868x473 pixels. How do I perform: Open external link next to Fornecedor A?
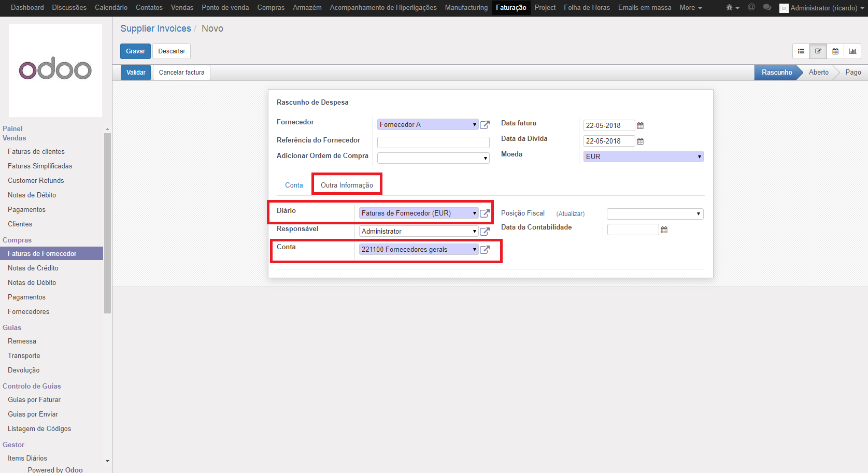(x=485, y=125)
